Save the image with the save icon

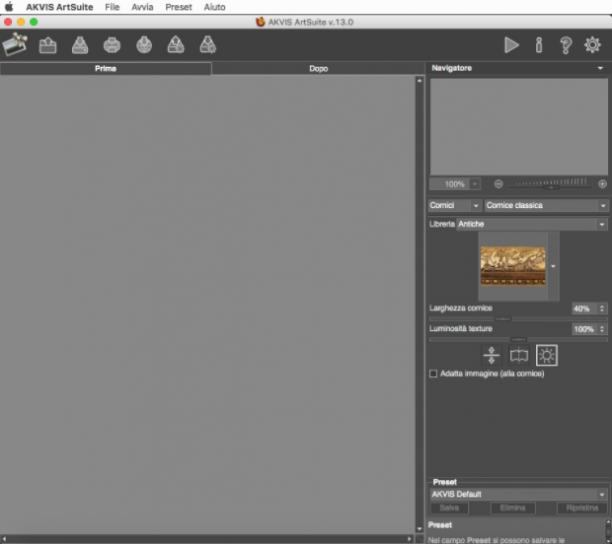pyautogui.click(x=80, y=45)
